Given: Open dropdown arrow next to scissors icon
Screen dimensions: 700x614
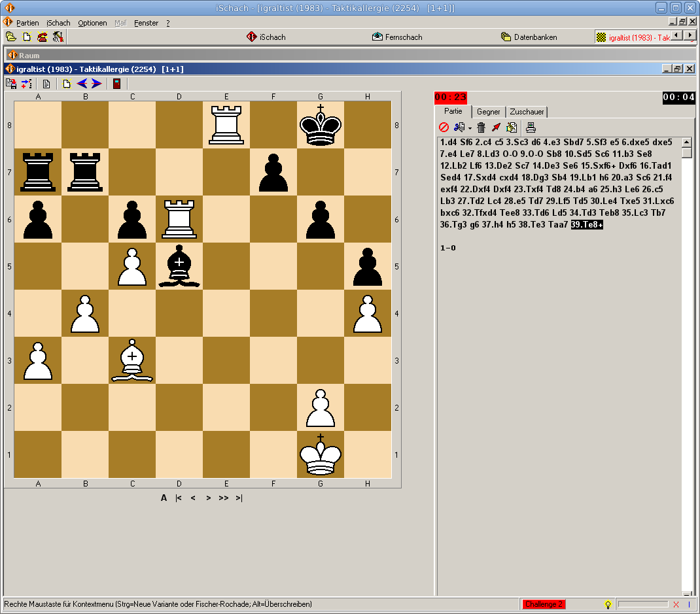Looking at the screenshot, I should coord(470,129).
